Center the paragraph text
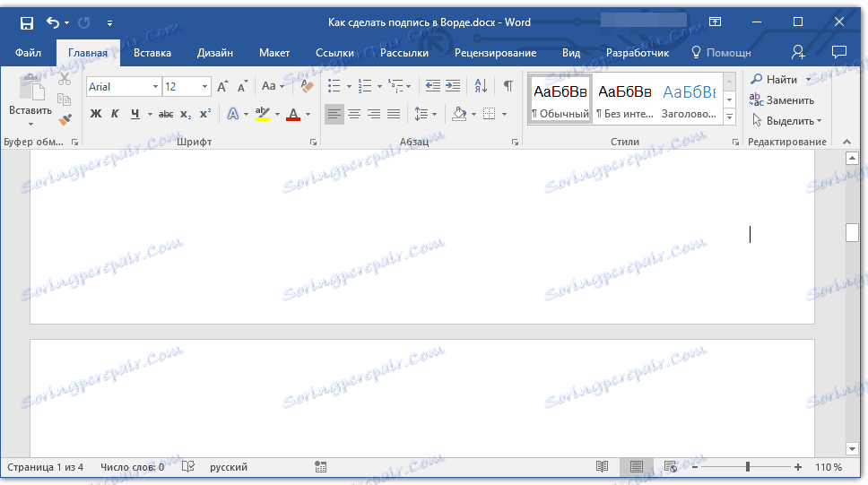Image resolution: width=868 pixels, height=485 pixels. tap(354, 114)
